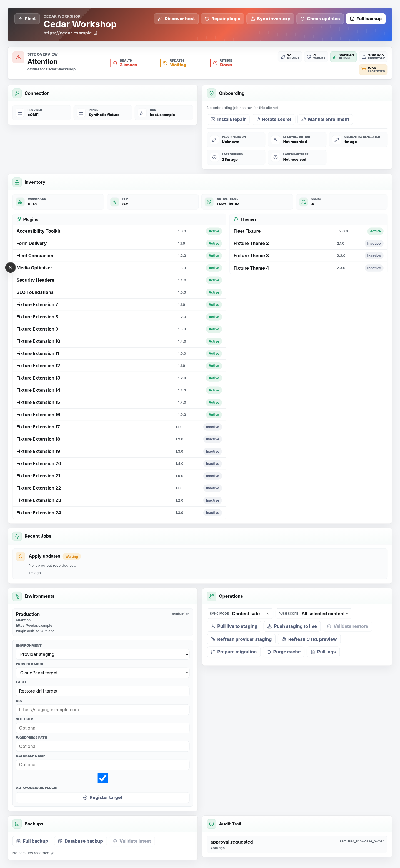400x868 pixels.
Task: Click the Next.js dev indicator badge
Action: point(11,267)
